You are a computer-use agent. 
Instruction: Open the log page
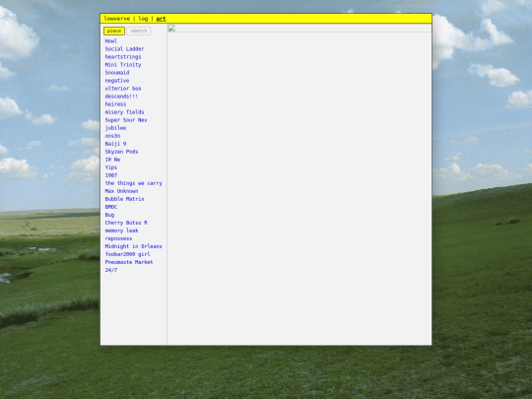coord(143,19)
